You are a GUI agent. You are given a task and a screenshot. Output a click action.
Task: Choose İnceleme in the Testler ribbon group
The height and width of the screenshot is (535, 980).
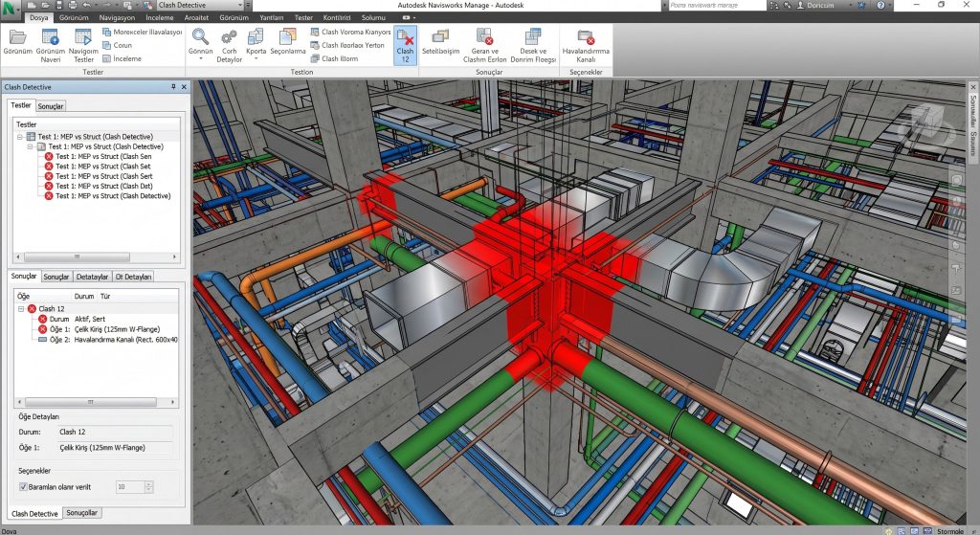122,58
